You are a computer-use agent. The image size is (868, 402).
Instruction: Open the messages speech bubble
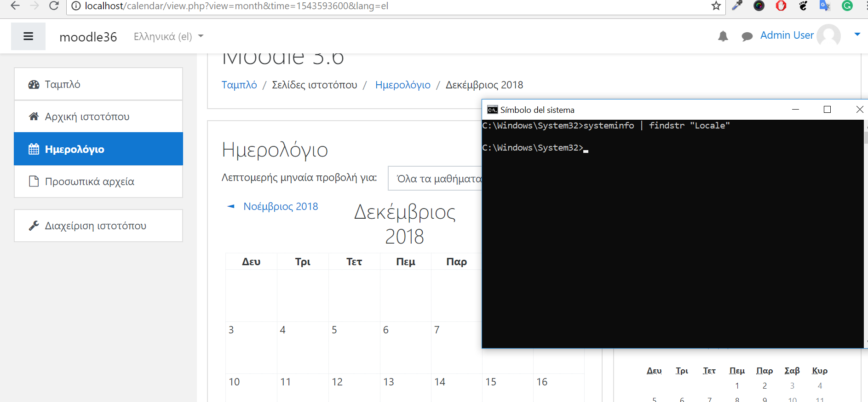point(747,36)
